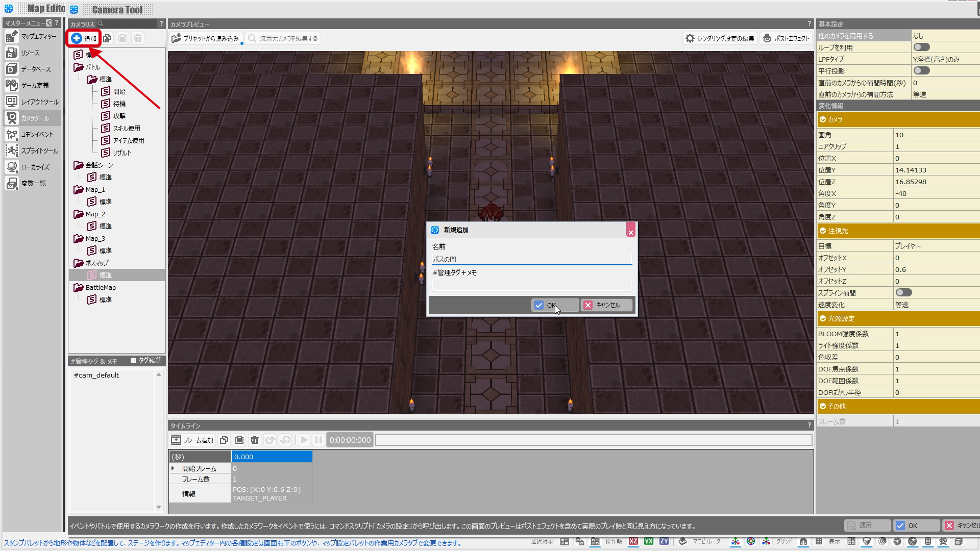Copy the selected camera in camera list
Image resolution: width=980 pixels, height=551 pixels.
(x=107, y=38)
